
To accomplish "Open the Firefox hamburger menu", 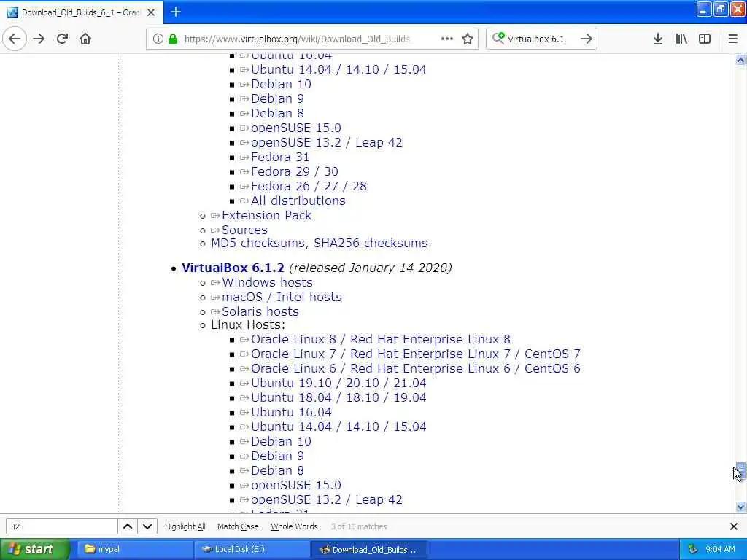I will [733, 39].
